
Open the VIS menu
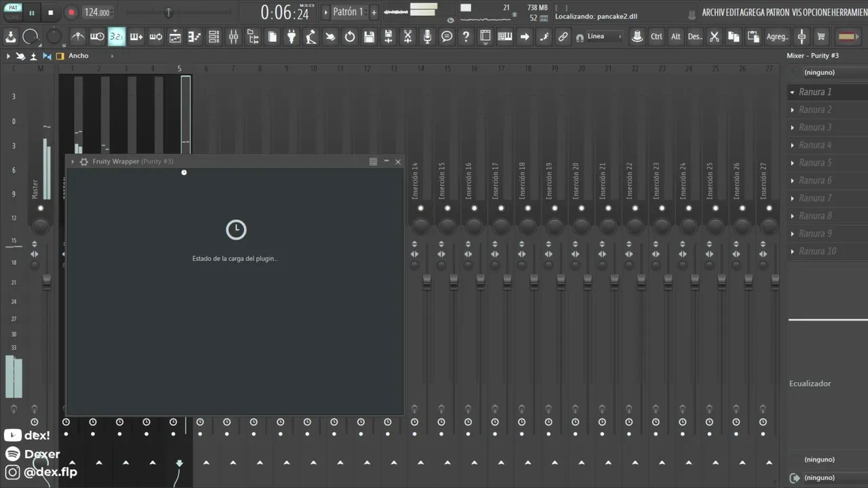(797, 12)
